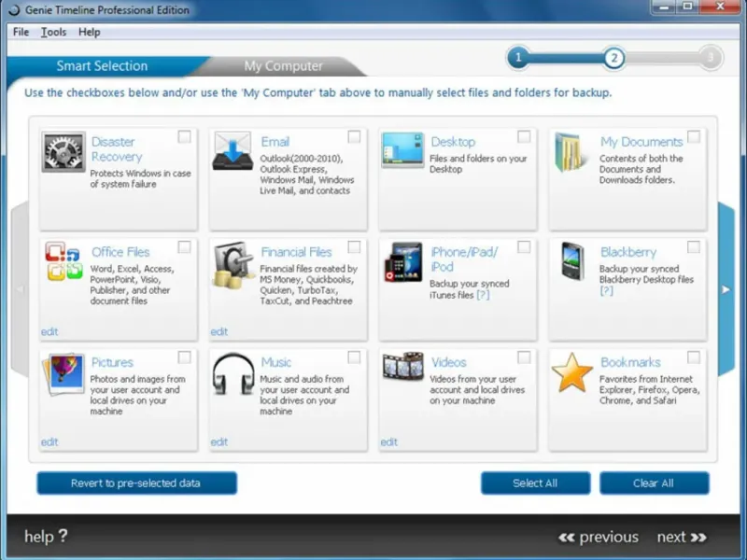
Task: Switch to the My Computer tab
Action: [284, 65]
